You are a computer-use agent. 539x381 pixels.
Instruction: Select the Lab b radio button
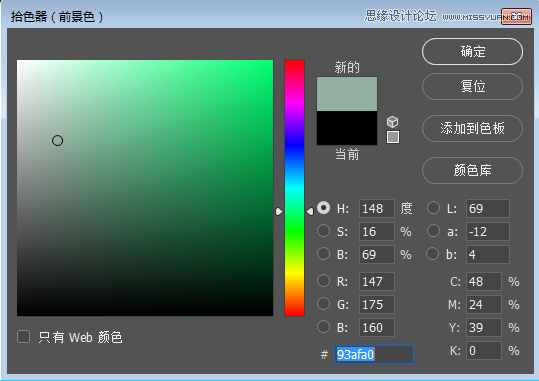pos(432,254)
